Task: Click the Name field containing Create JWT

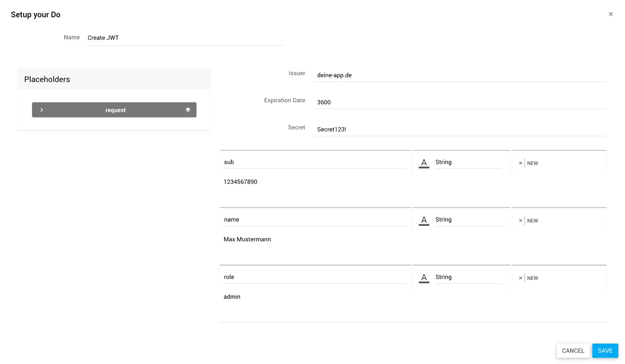Action: coord(186,38)
